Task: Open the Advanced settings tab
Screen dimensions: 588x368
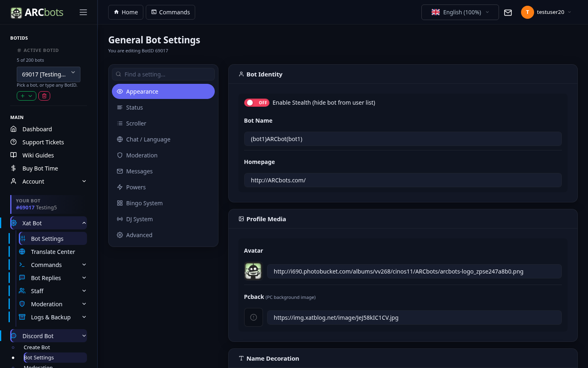Action: point(163,235)
